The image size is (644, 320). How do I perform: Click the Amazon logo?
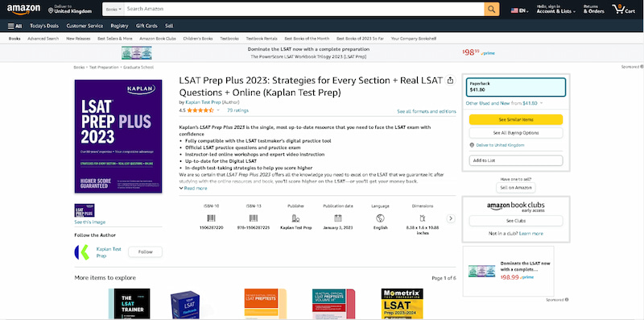(23, 9)
